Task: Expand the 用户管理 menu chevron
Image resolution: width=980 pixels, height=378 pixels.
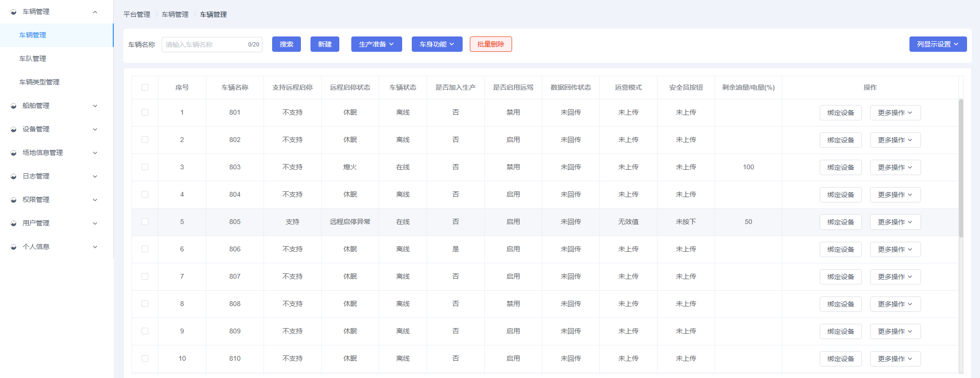Action: (x=95, y=224)
